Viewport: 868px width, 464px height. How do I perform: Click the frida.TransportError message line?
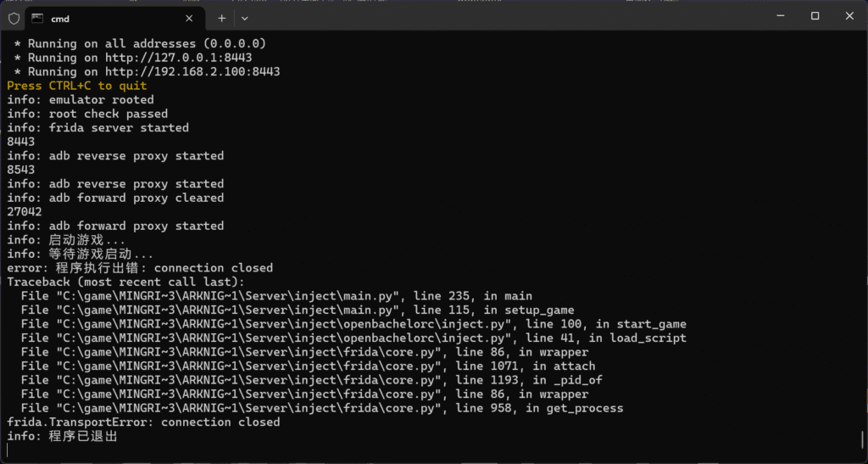point(143,422)
